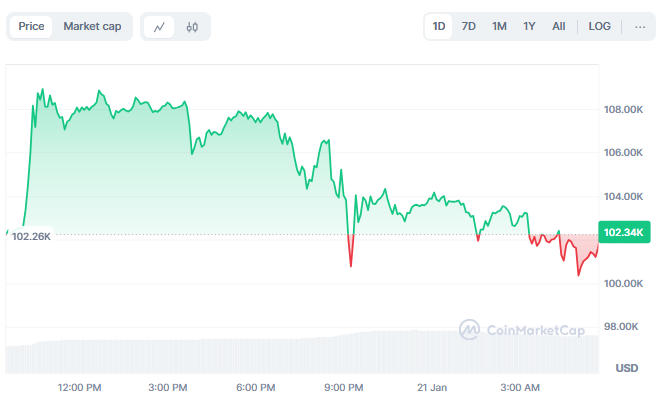Select the 1M time range
Viewport: 661px width, 416px height.
coord(498,26)
